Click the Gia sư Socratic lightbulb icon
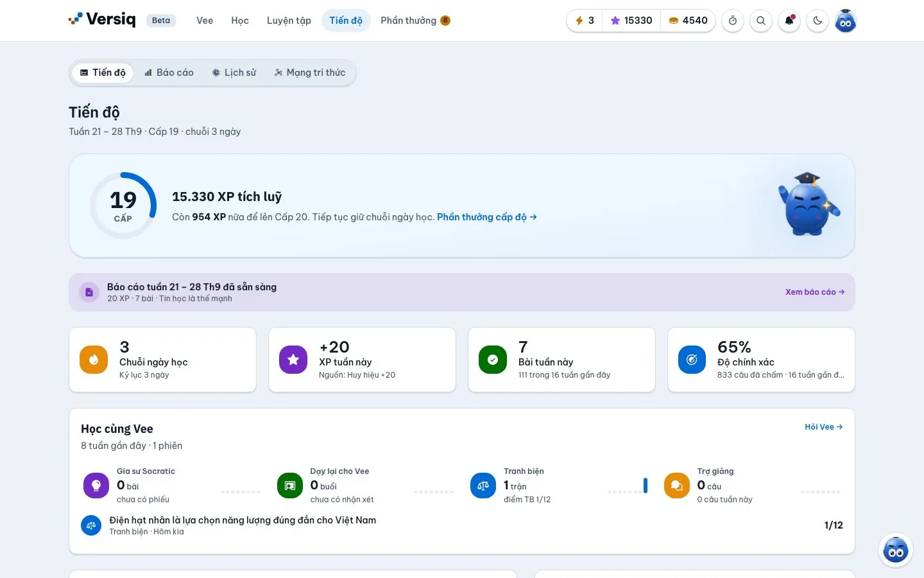Viewport: 924px width, 578px height. (x=96, y=486)
